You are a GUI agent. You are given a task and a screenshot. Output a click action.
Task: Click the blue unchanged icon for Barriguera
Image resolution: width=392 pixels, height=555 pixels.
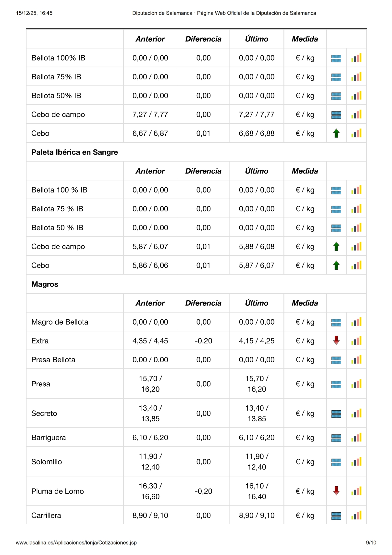(336, 438)
